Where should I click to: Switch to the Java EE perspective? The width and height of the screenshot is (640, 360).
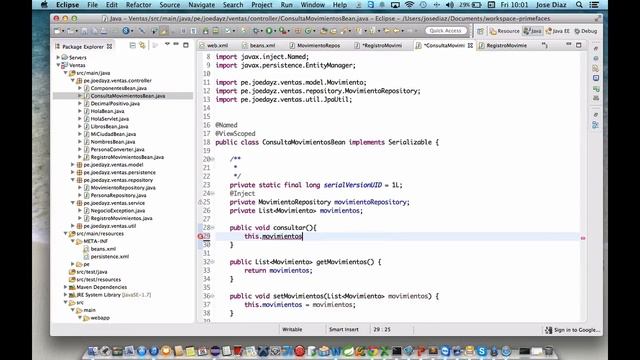(558, 31)
